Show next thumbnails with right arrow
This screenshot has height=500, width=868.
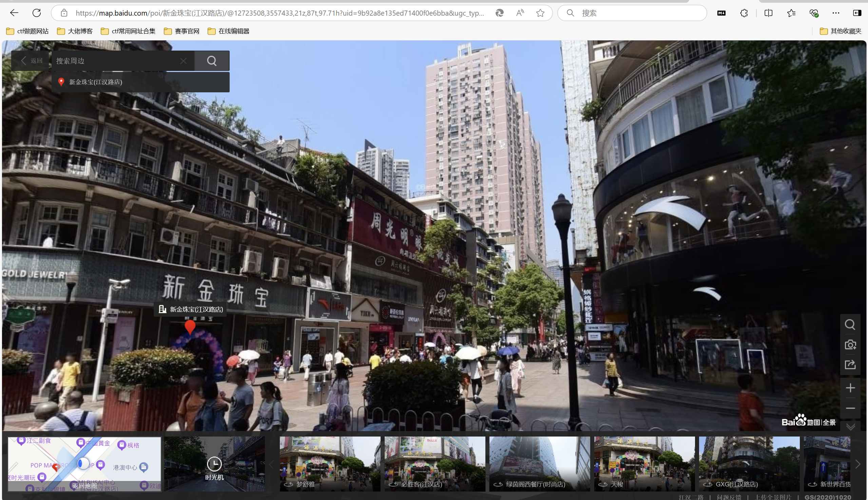click(x=858, y=464)
